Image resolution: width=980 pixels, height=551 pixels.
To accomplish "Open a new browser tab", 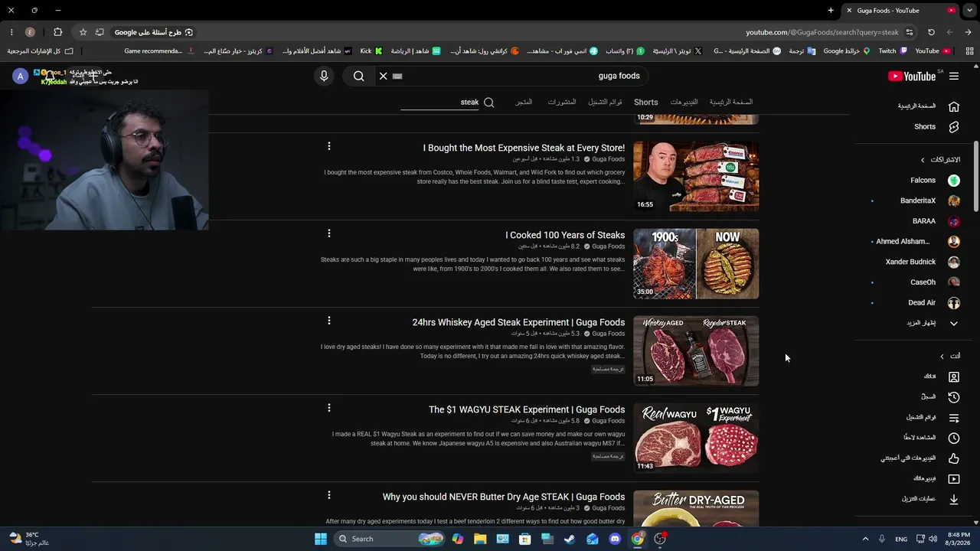I will [831, 11].
